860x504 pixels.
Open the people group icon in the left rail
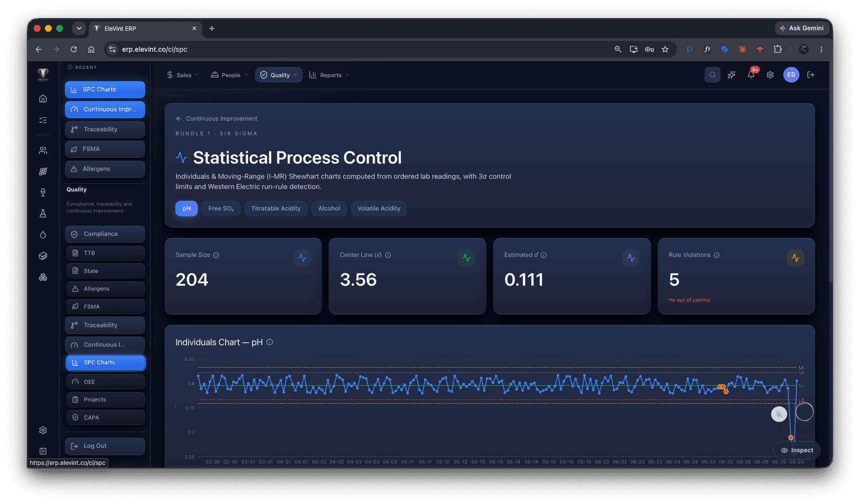pos(43,150)
